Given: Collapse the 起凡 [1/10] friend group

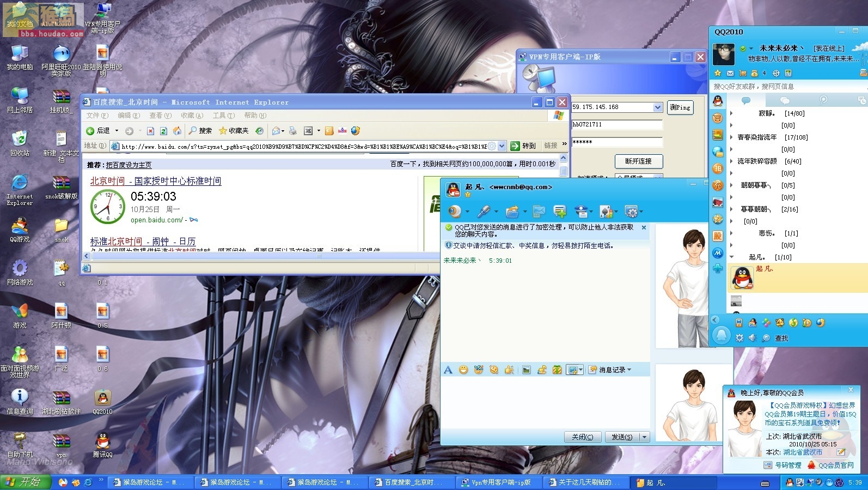Looking at the screenshot, I should point(731,257).
